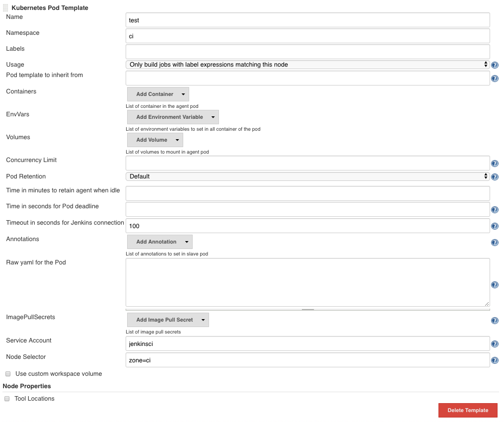Grab the Kubernetes Pod Template drag handle
The height and width of the screenshot is (422, 504).
click(x=5, y=8)
